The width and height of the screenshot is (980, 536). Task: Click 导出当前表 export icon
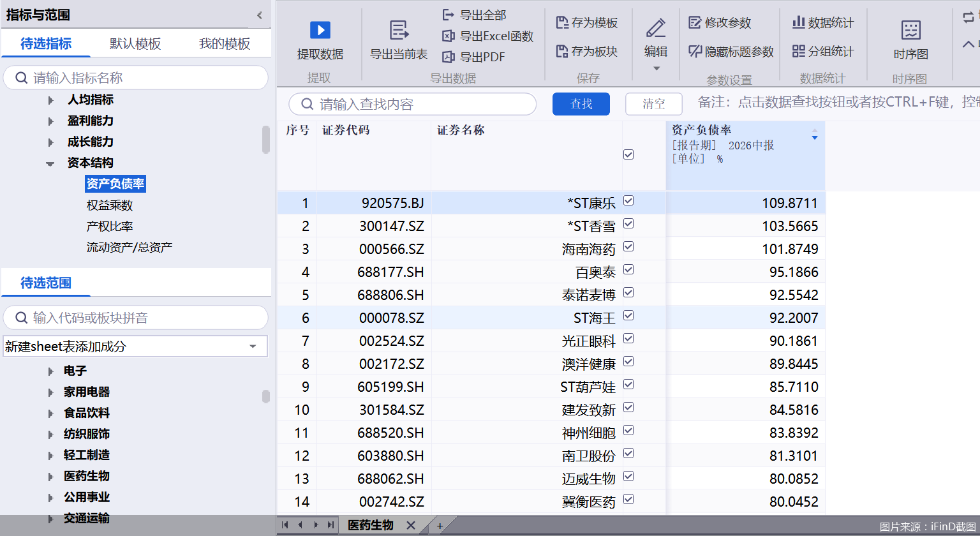coord(399,29)
